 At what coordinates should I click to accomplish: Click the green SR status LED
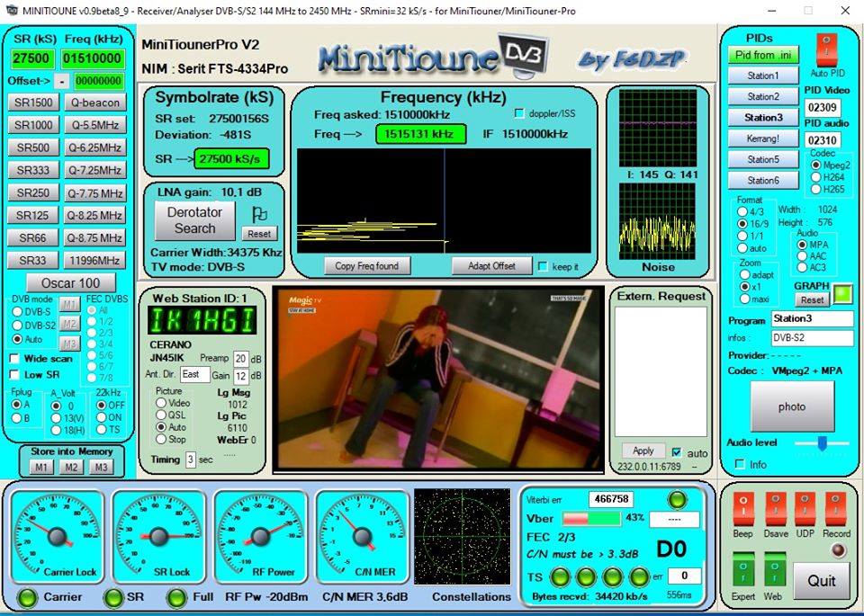tap(114, 597)
